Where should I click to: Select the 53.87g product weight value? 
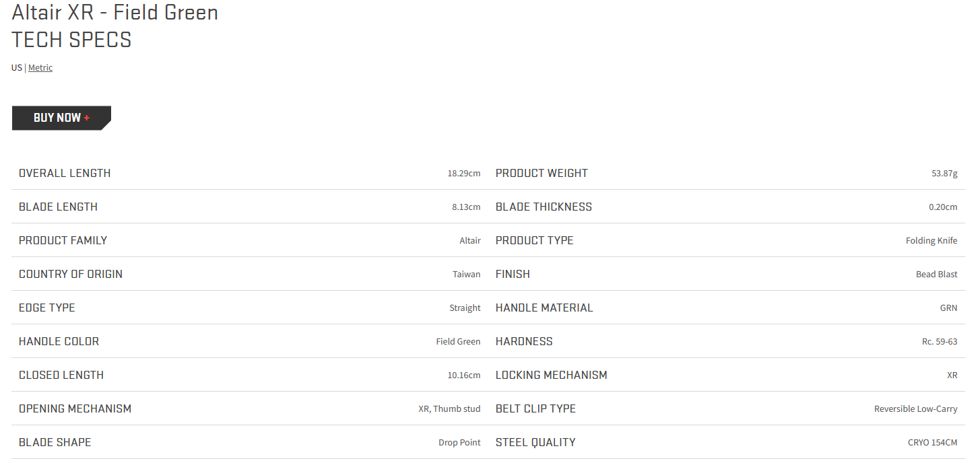pyautogui.click(x=944, y=173)
